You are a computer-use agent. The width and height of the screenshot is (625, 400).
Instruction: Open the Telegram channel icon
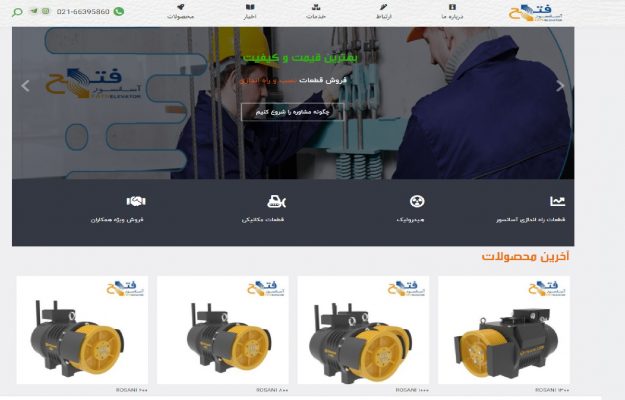click(32, 12)
